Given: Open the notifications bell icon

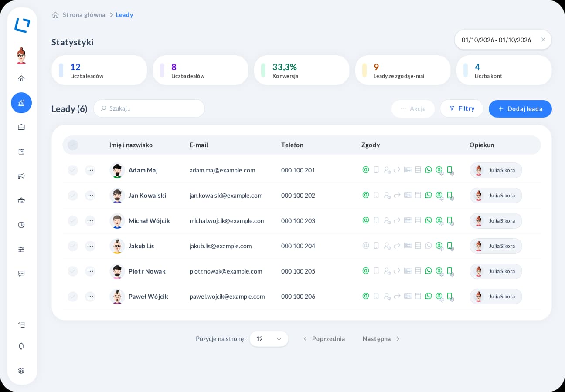Looking at the screenshot, I should tap(21, 346).
